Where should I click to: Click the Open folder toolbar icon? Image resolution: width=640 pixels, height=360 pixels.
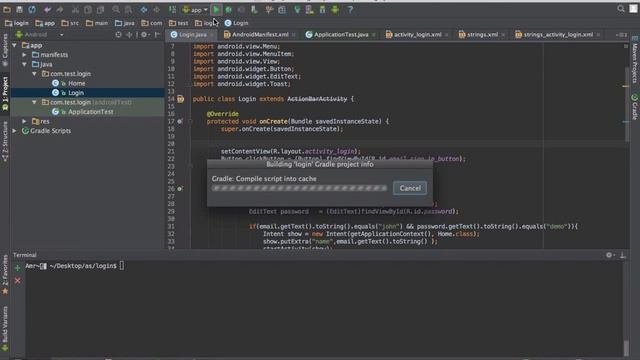click(7, 9)
